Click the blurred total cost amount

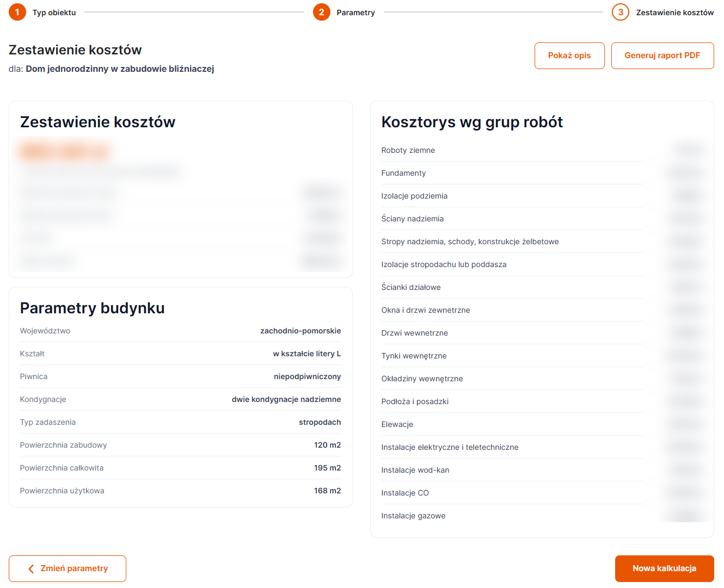tap(64, 151)
